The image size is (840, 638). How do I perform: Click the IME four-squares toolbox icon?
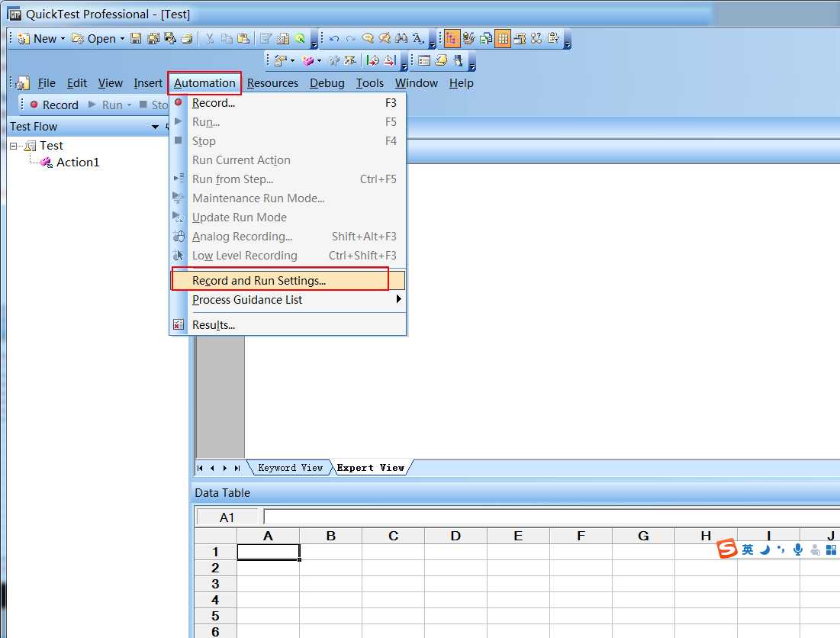831,549
